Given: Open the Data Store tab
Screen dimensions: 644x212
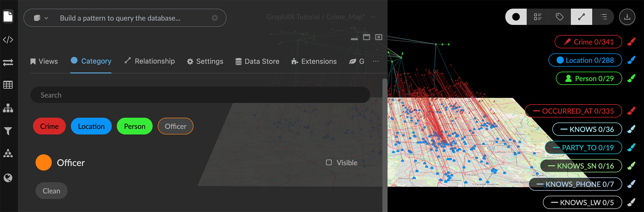Looking at the screenshot, I should 257,61.
